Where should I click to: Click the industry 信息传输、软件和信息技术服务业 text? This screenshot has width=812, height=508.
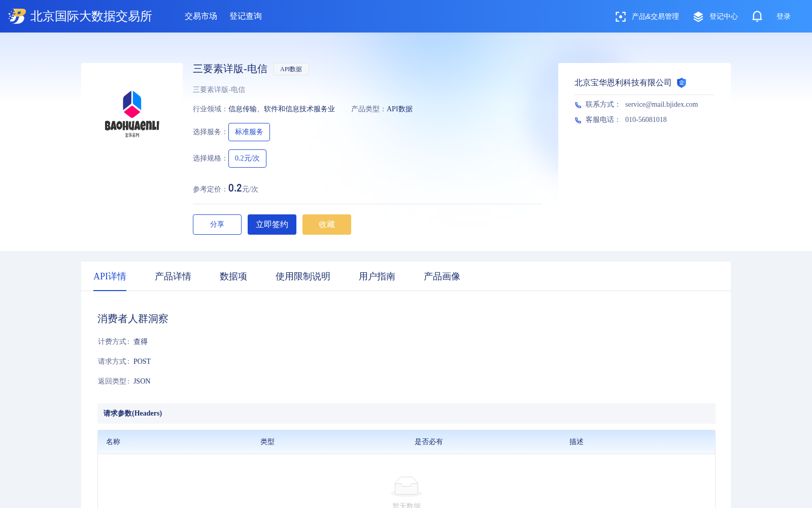[282, 109]
